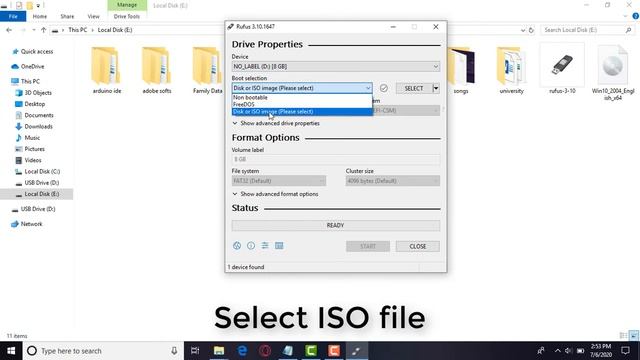Open File Explorer from taskbar
This screenshot has width=640, height=360.
point(219,351)
